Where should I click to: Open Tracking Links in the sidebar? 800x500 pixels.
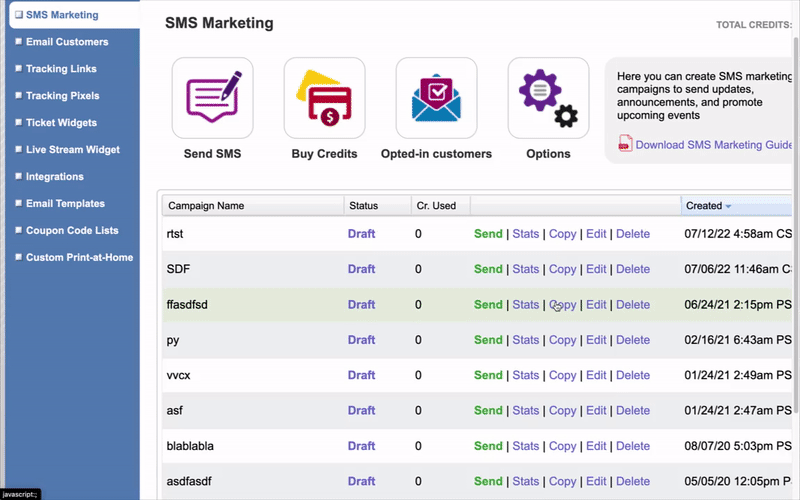[61, 69]
